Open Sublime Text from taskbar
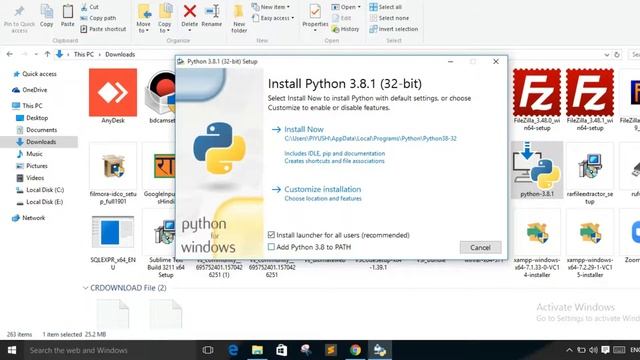 (331, 350)
